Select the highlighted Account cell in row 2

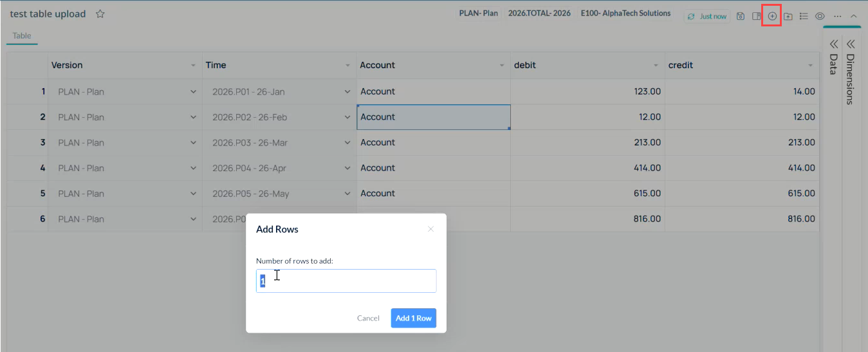(x=434, y=117)
